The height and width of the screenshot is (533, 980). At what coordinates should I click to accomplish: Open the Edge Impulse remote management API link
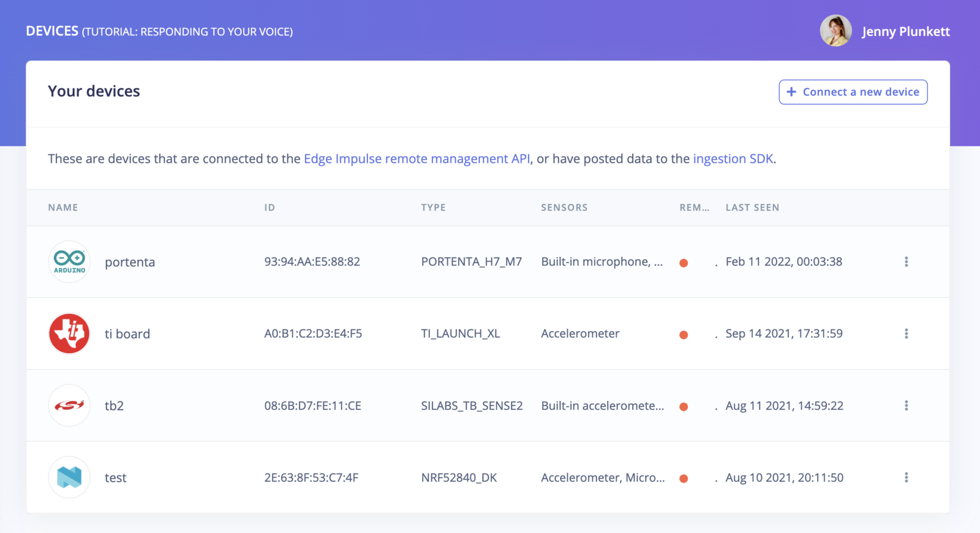click(x=417, y=158)
